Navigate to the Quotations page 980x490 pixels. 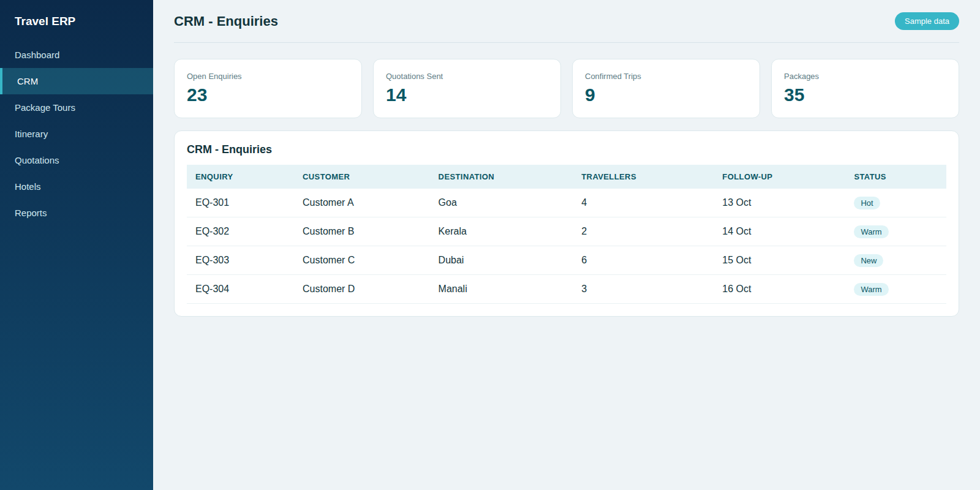[77, 160]
